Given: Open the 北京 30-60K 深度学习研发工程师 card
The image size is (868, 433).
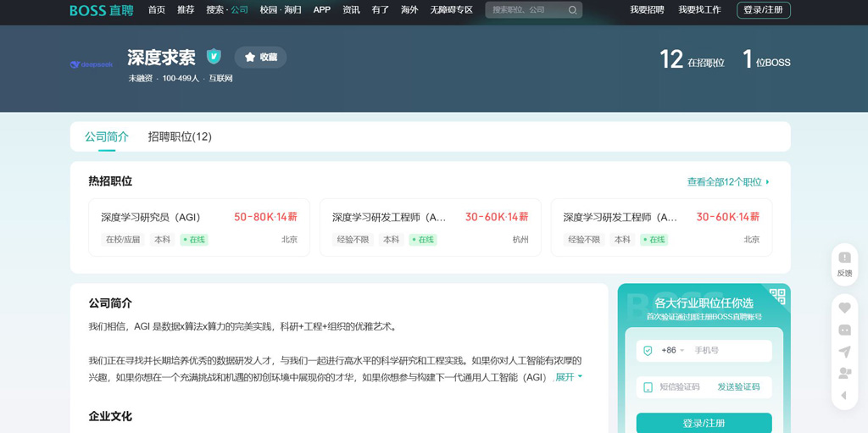Looking at the screenshot, I should point(661,228).
